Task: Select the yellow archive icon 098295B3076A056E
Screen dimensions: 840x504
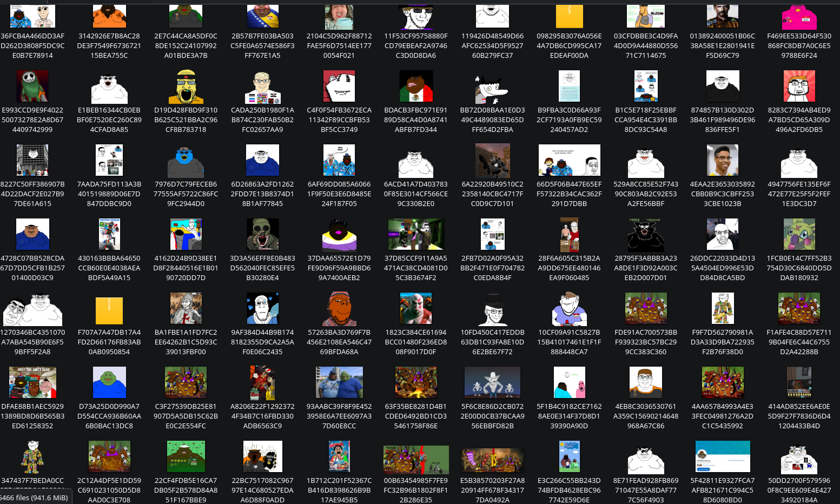Action: click(569, 16)
